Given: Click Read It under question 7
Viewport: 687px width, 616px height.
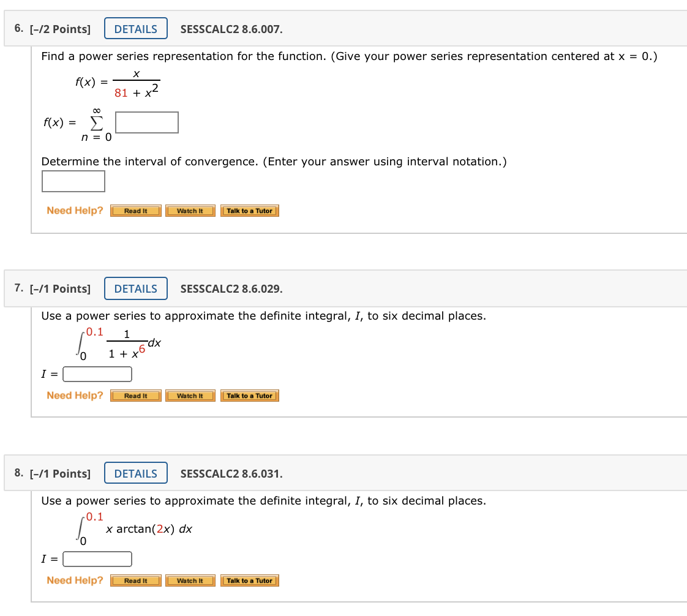Looking at the screenshot, I should click(x=136, y=396).
